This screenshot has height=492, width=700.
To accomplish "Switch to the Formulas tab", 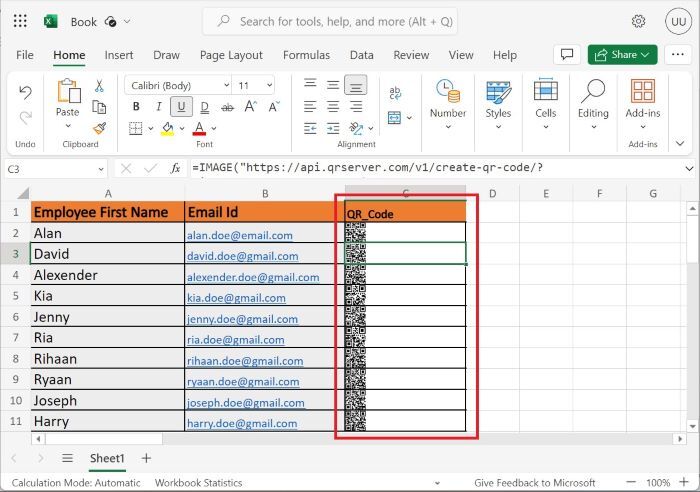I will pos(306,55).
